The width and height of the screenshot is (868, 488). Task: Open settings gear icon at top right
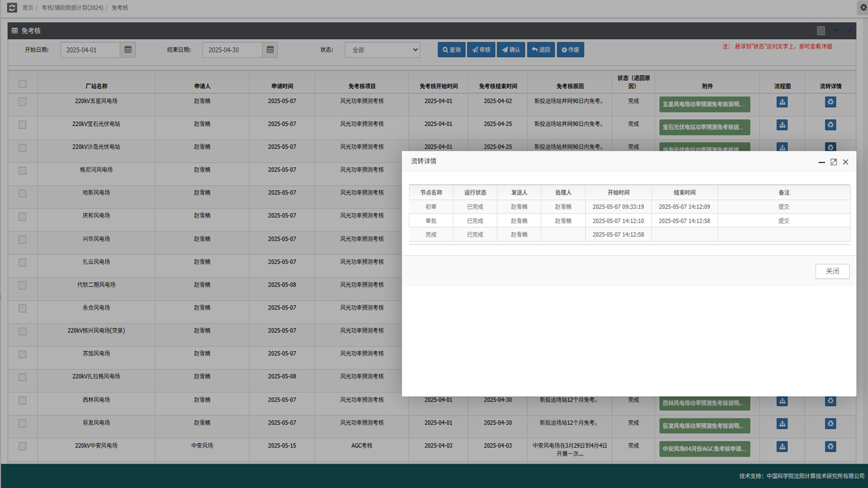pyautogui.click(x=863, y=8)
